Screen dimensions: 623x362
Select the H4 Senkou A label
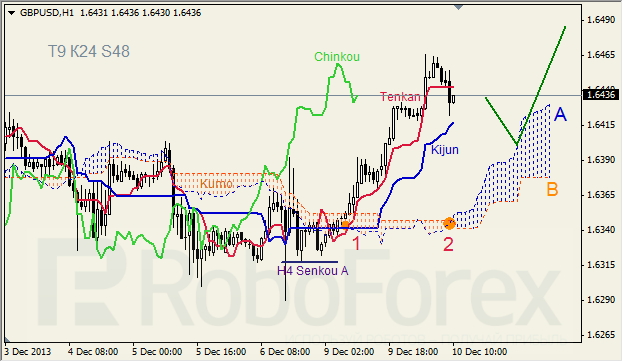[x=313, y=271]
